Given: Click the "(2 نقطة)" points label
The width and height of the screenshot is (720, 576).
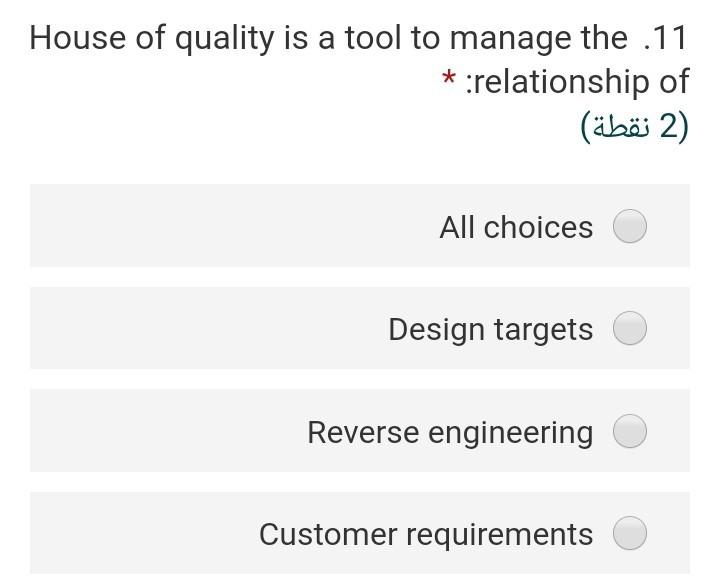Looking at the screenshot, I should point(634,126).
